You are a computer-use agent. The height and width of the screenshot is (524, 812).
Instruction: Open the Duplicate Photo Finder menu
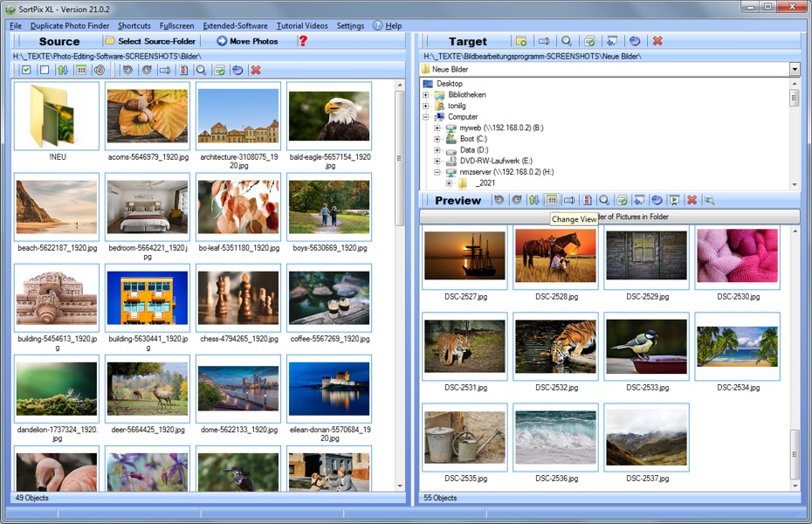(x=70, y=26)
